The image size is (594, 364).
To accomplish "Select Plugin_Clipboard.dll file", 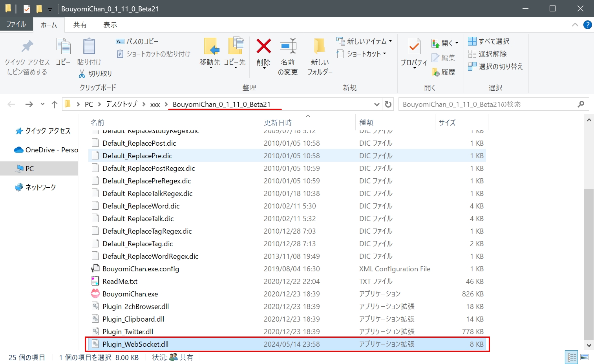I will tap(287, 319).
